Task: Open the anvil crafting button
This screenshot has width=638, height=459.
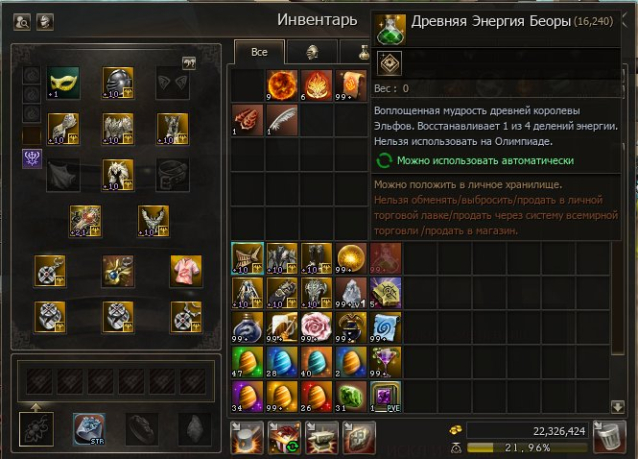Action: point(321,438)
